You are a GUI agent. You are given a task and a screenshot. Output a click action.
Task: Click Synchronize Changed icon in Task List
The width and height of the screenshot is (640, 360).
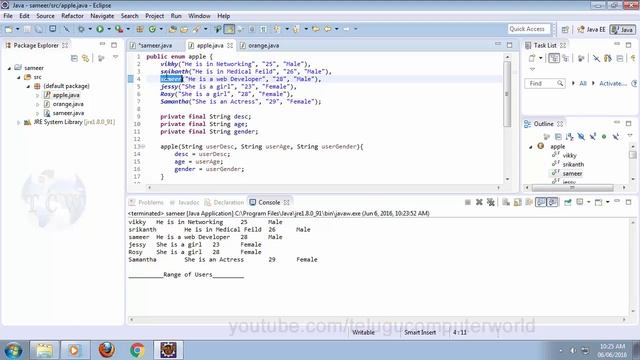608,58
